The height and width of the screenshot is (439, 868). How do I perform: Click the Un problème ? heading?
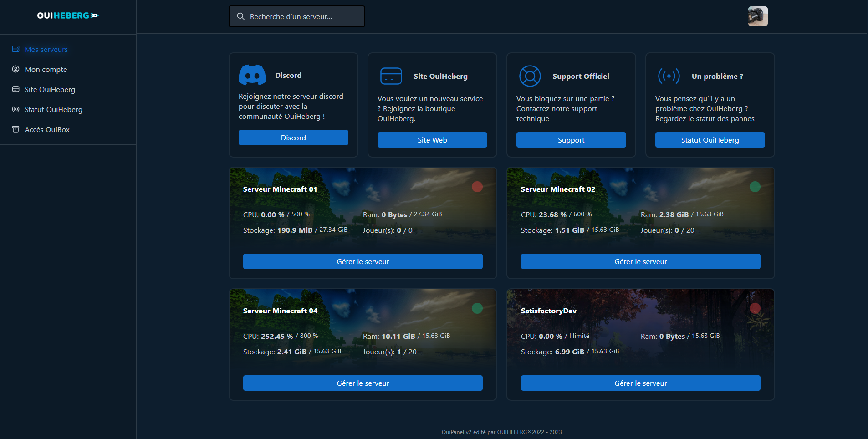(717, 76)
